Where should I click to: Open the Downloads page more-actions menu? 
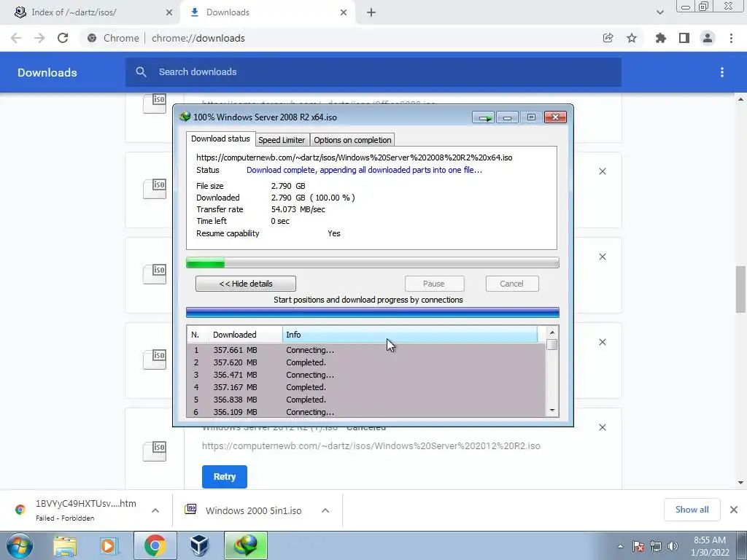[722, 72]
